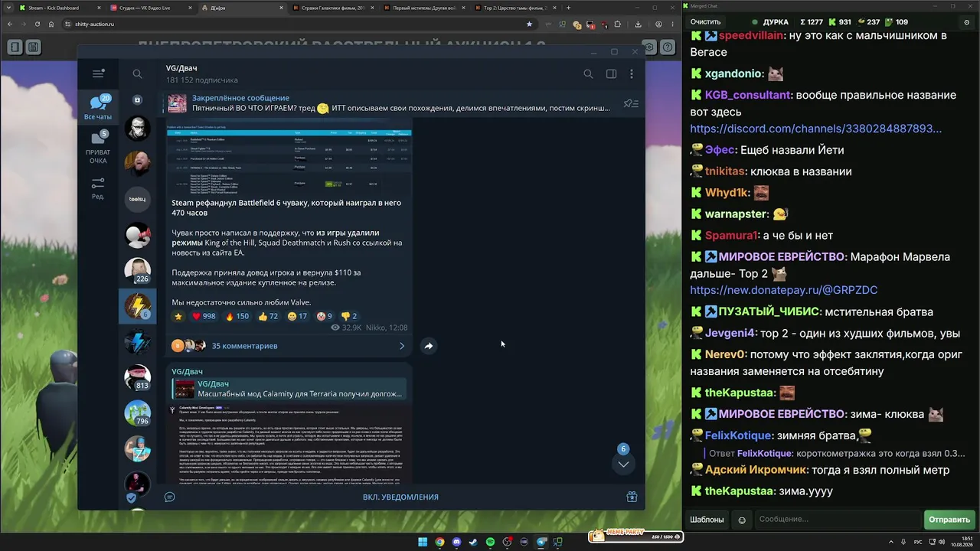The height and width of the screenshot is (551, 980).
Task: Click the auction page save floppy icon
Action: click(x=33, y=47)
